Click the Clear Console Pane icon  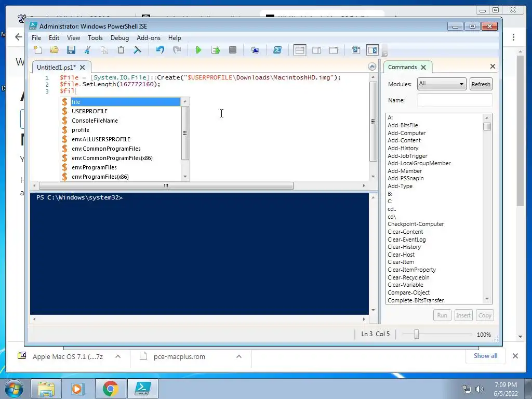pyautogui.click(x=137, y=50)
